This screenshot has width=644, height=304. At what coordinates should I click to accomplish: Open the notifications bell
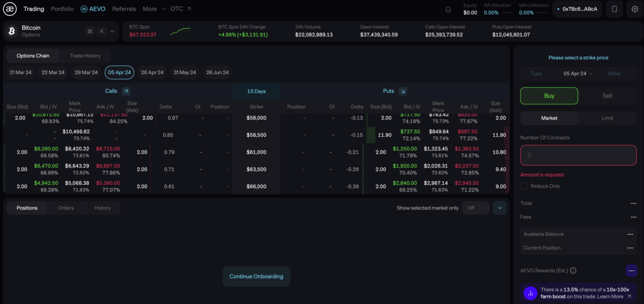point(448,9)
